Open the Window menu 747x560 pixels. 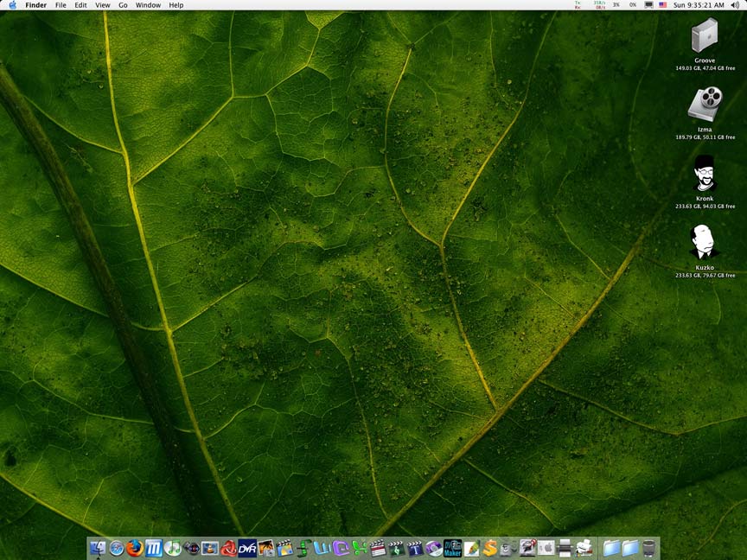pyautogui.click(x=148, y=5)
